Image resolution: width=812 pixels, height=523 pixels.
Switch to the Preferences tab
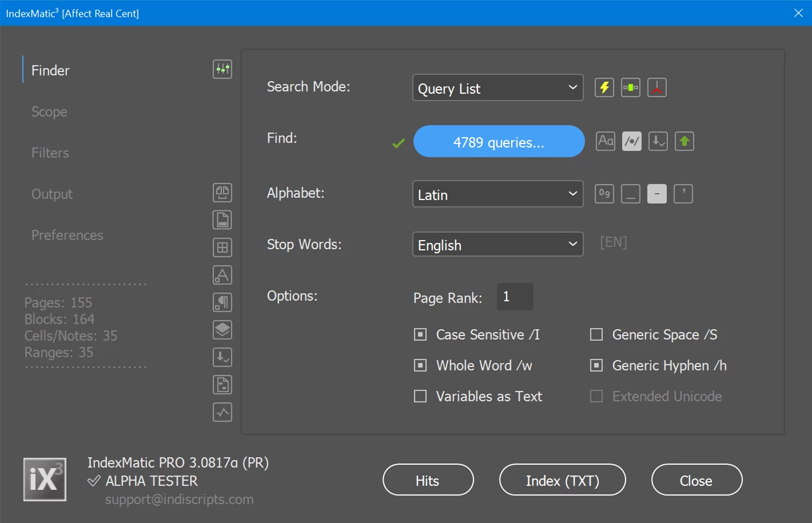click(67, 235)
